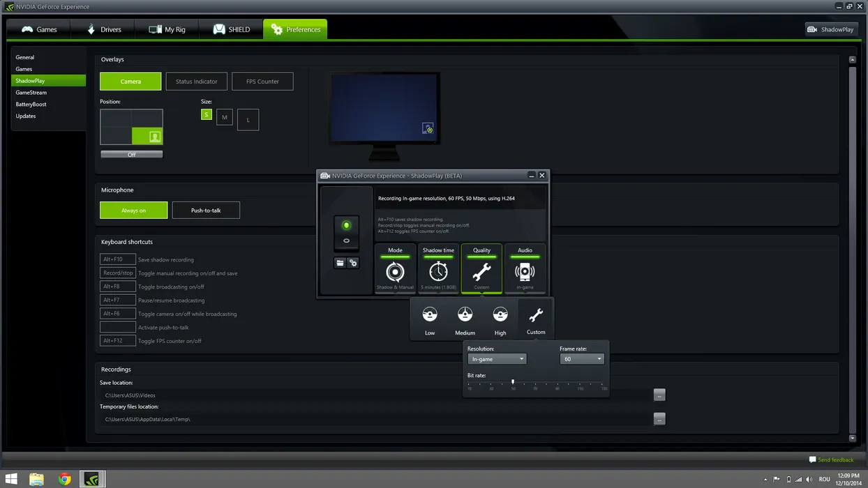Set microphone to Push-to-talk
Viewport: 868px width, 488px height.
pos(206,210)
